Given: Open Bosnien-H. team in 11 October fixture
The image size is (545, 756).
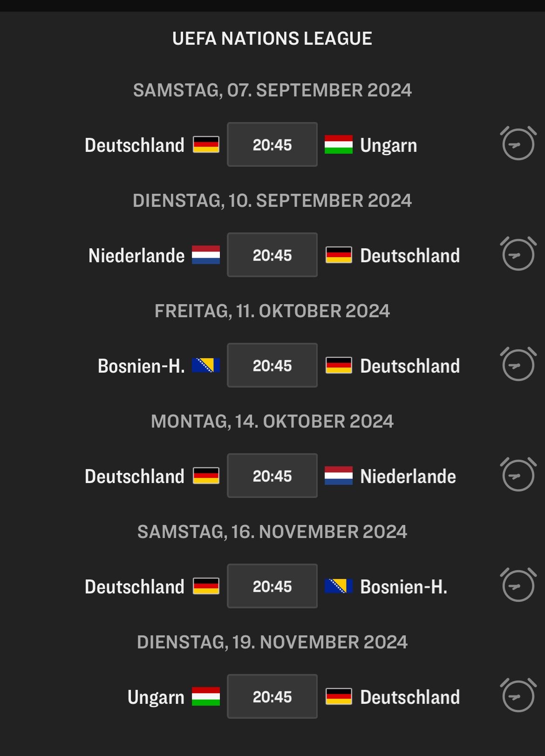Looking at the screenshot, I should (x=141, y=366).
